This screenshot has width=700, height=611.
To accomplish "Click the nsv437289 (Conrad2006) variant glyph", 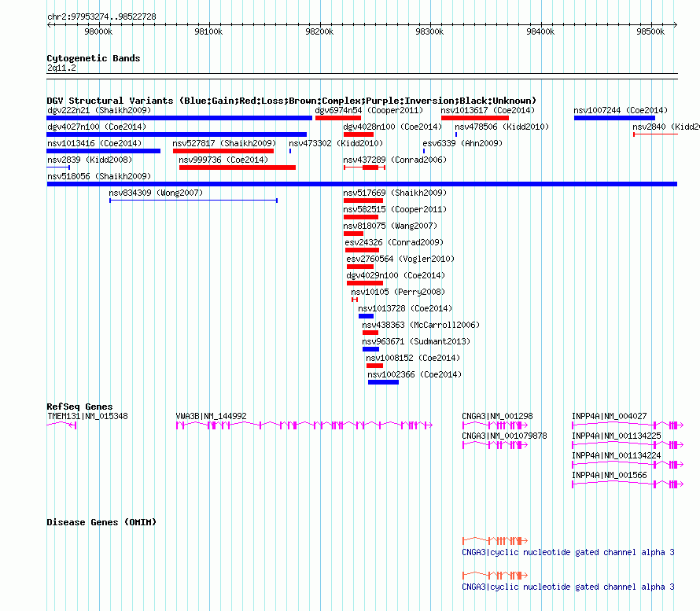I will [x=364, y=167].
